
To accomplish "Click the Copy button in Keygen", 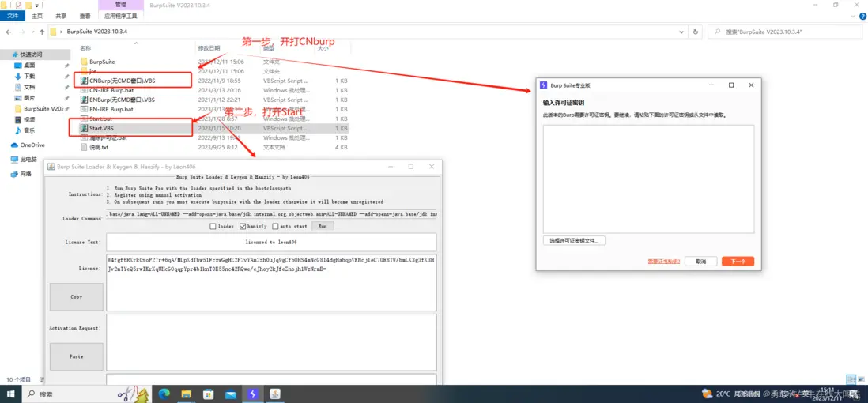I will (77, 296).
